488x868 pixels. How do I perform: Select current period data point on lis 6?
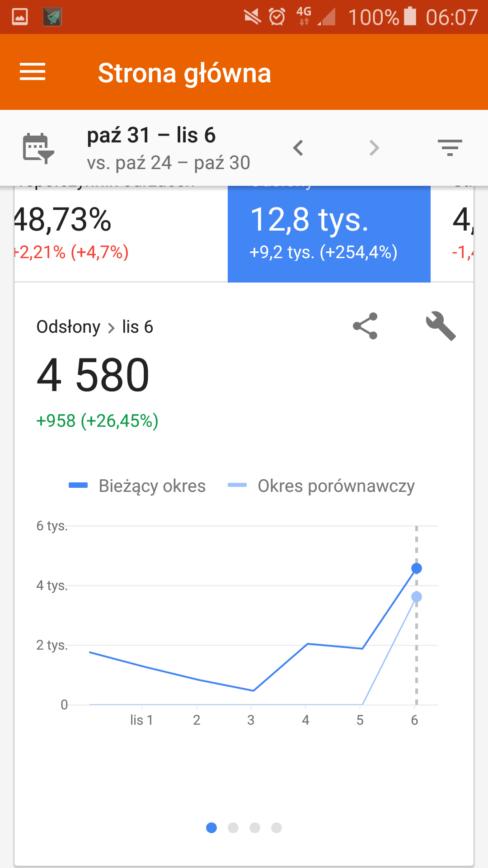tap(417, 568)
